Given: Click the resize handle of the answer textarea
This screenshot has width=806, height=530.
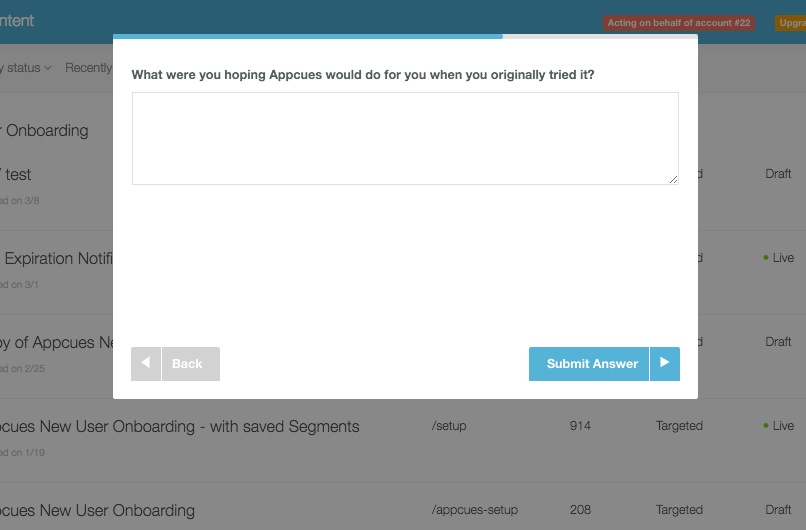Looking at the screenshot, I should 673,179.
